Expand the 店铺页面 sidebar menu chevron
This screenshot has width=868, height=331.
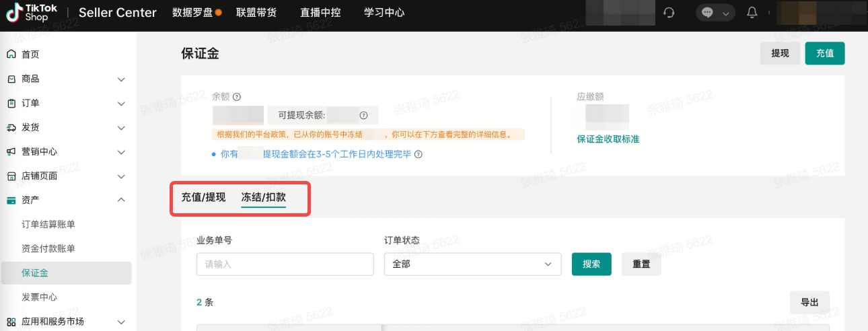pos(121,176)
